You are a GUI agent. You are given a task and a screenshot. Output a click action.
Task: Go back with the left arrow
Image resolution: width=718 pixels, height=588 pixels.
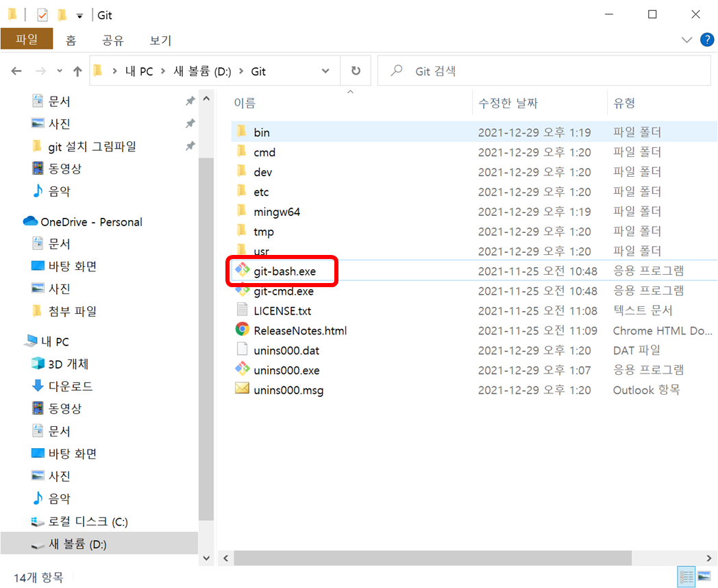coord(16,71)
